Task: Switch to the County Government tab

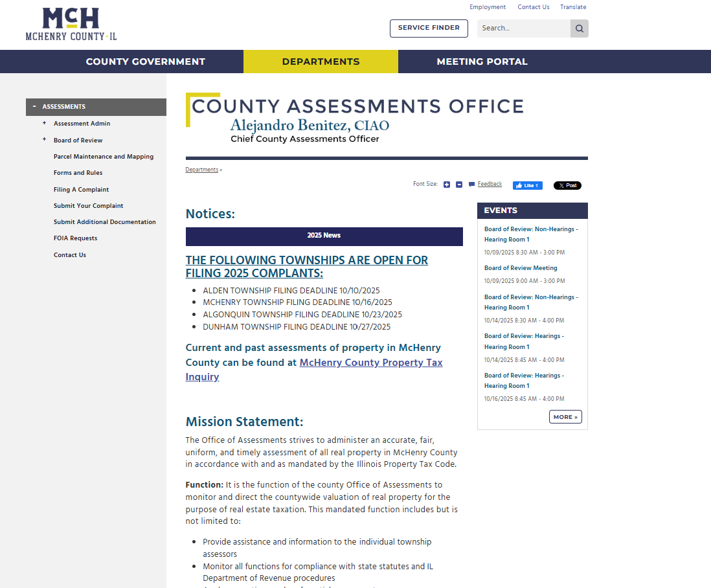Action: 146,62
